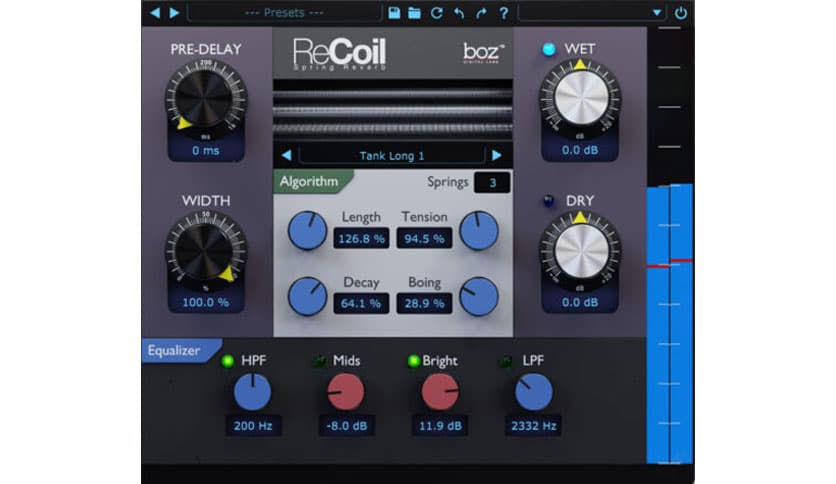836x484 pixels.
Task: Toggle the LPF enable LED
Action: (x=505, y=361)
